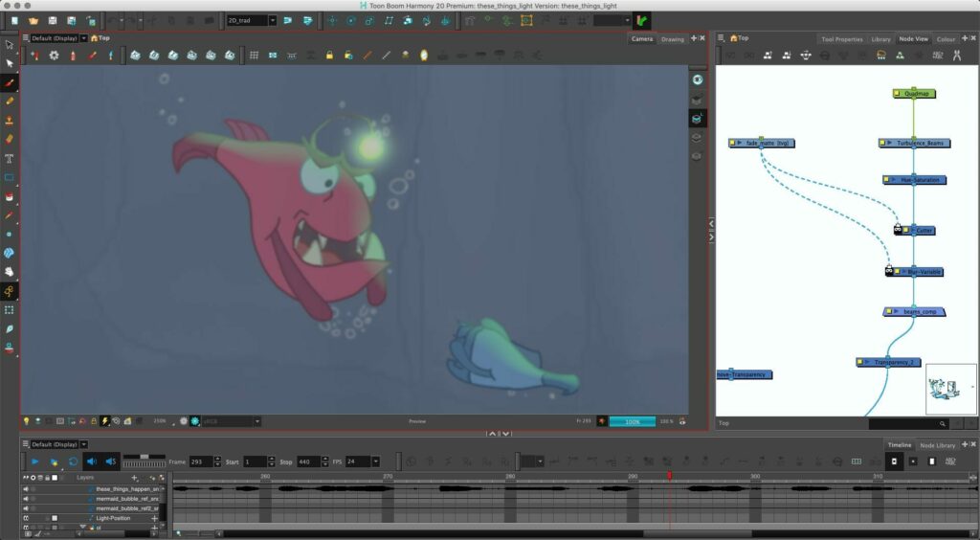
Task: Click the Turbulence_Beams node
Action: point(914,143)
